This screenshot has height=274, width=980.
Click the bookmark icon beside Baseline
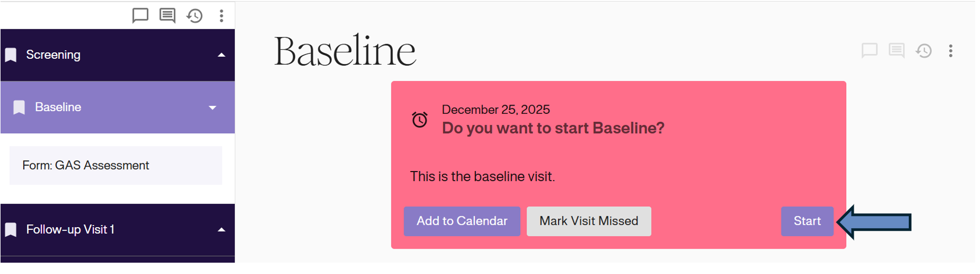[19, 107]
